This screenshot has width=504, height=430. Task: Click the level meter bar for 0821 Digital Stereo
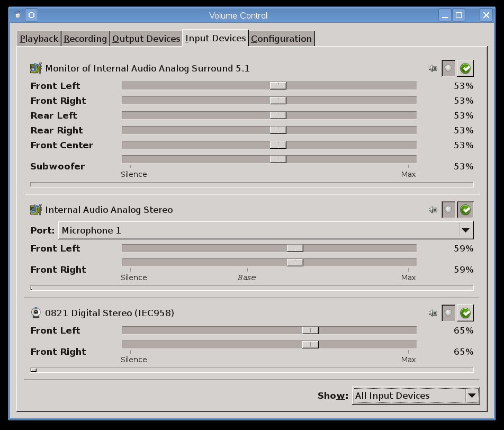coord(251,370)
